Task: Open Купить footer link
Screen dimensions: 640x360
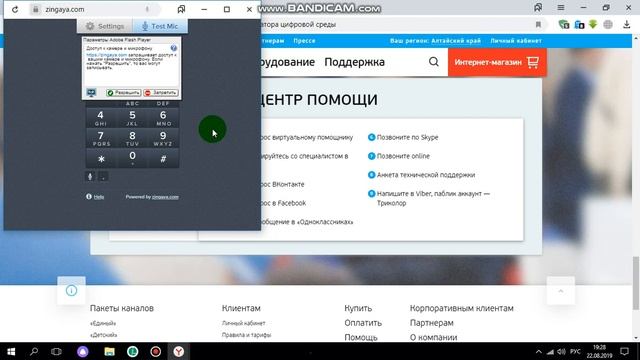Action: point(358,308)
